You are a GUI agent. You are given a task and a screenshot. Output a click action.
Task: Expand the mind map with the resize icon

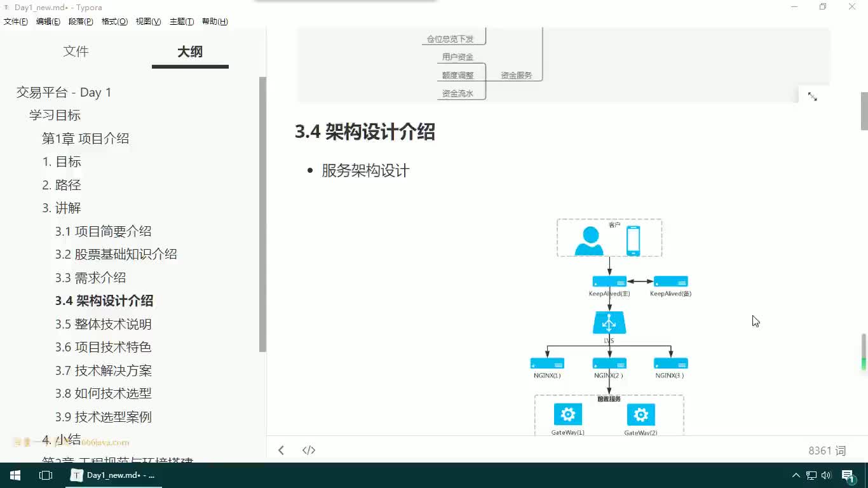(812, 97)
